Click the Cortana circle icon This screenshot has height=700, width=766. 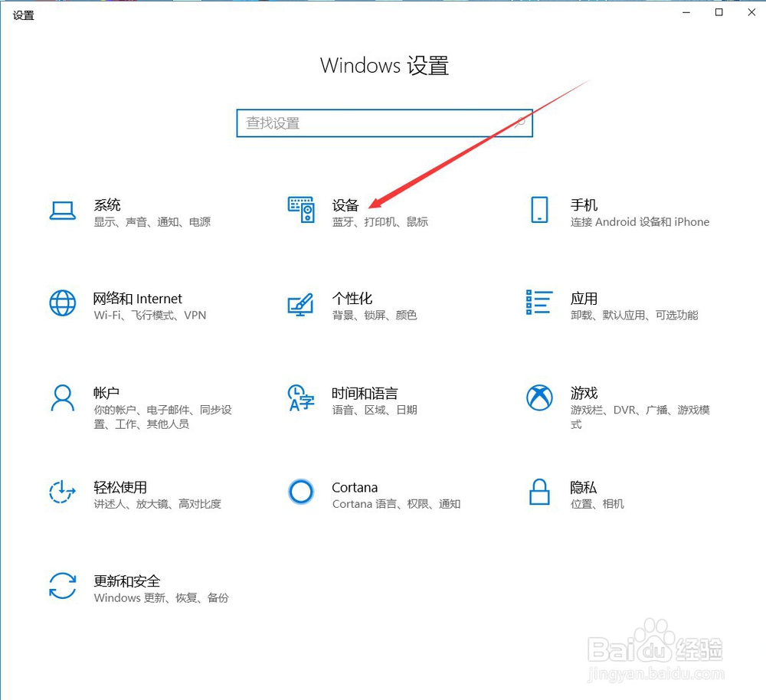coord(301,492)
